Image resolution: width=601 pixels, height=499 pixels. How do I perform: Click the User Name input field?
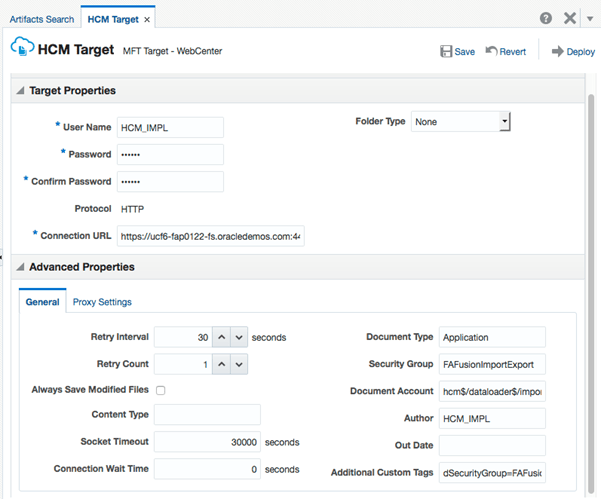pos(169,127)
